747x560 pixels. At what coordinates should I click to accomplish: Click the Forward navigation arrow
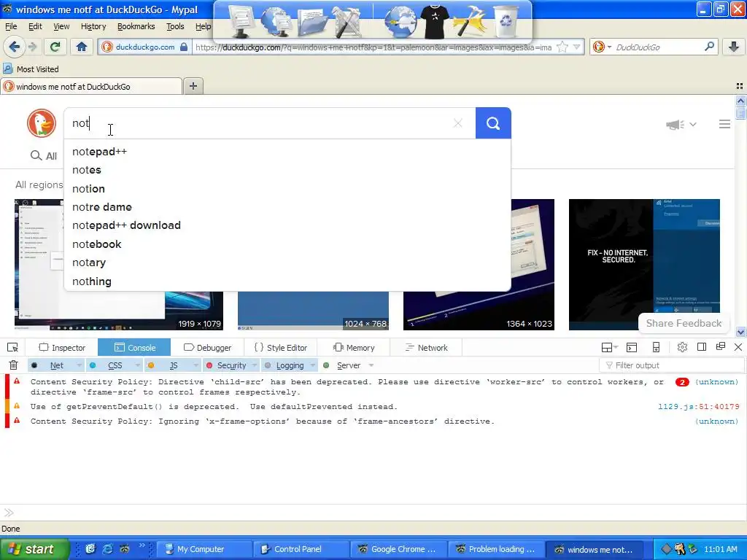[32, 47]
